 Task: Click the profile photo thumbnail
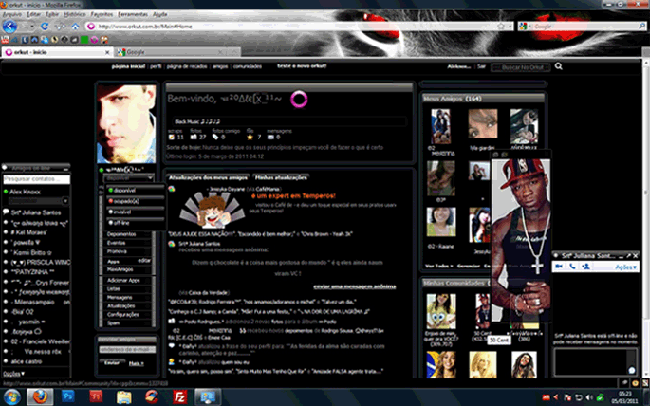click(126, 124)
